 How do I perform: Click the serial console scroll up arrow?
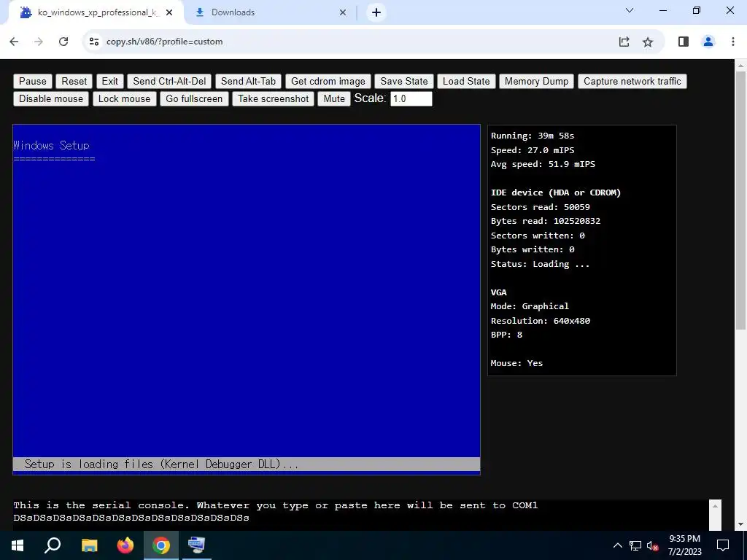pyautogui.click(x=715, y=506)
